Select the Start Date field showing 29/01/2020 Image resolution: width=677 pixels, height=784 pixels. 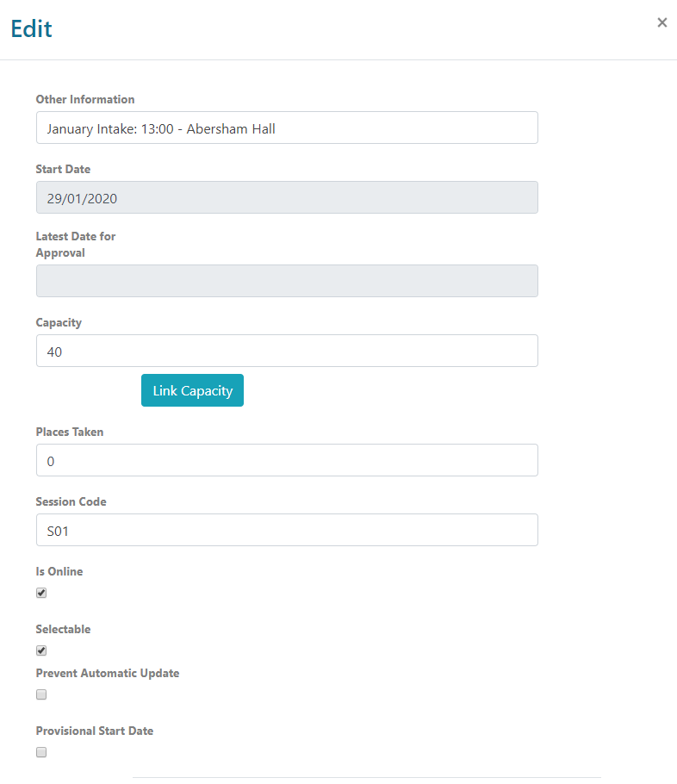287,197
